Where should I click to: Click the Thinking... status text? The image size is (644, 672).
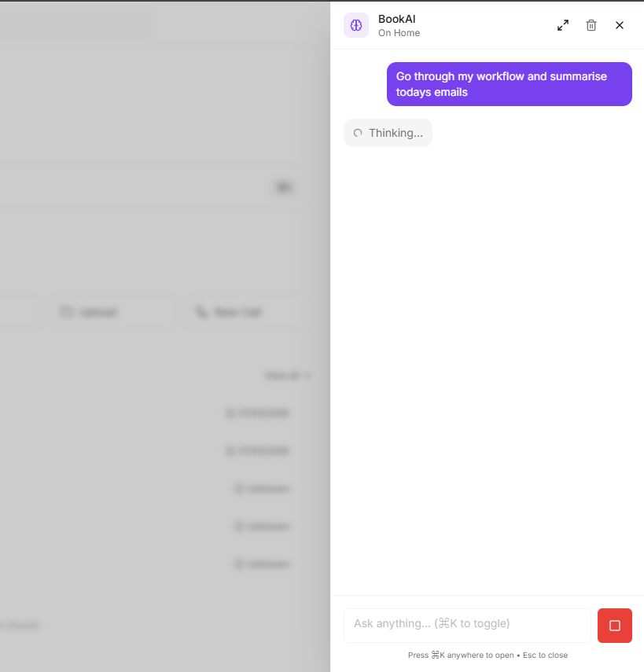396,133
